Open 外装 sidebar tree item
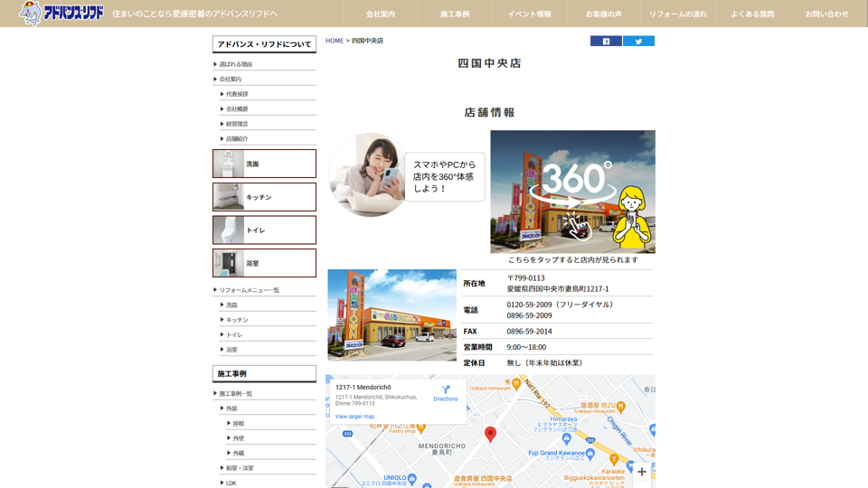The height and width of the screenshot is (488, 868). [231, 408]
